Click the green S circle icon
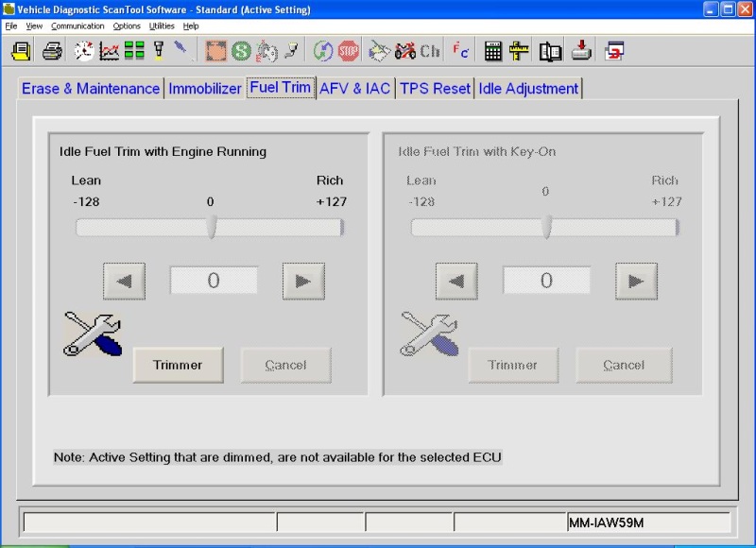Screen dimensions: 756x548 tap(242, 51)
